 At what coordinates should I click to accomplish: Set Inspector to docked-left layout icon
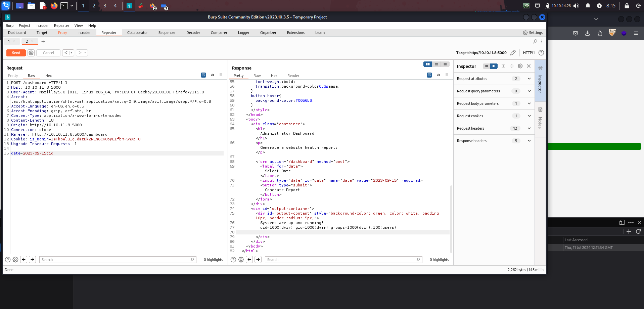[487, 66]
